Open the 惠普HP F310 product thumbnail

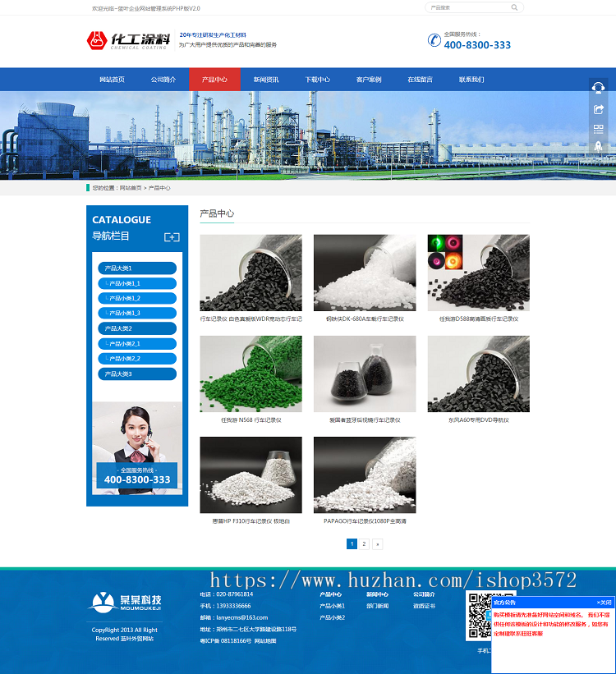pyautogui.click(x=251, y=475)
